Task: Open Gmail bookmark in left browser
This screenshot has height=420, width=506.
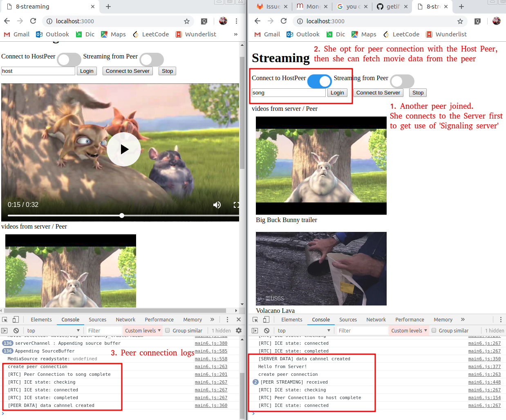Action: pos(17,34)
